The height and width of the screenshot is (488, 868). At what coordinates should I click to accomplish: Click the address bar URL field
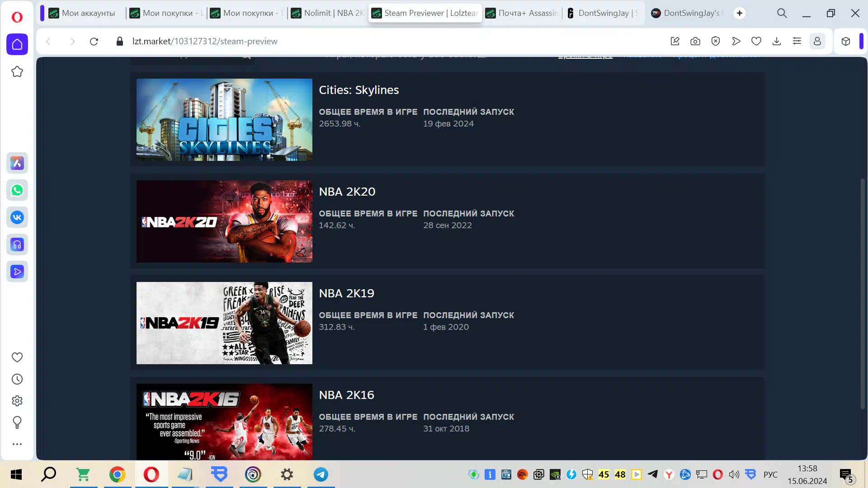(389, 42)
